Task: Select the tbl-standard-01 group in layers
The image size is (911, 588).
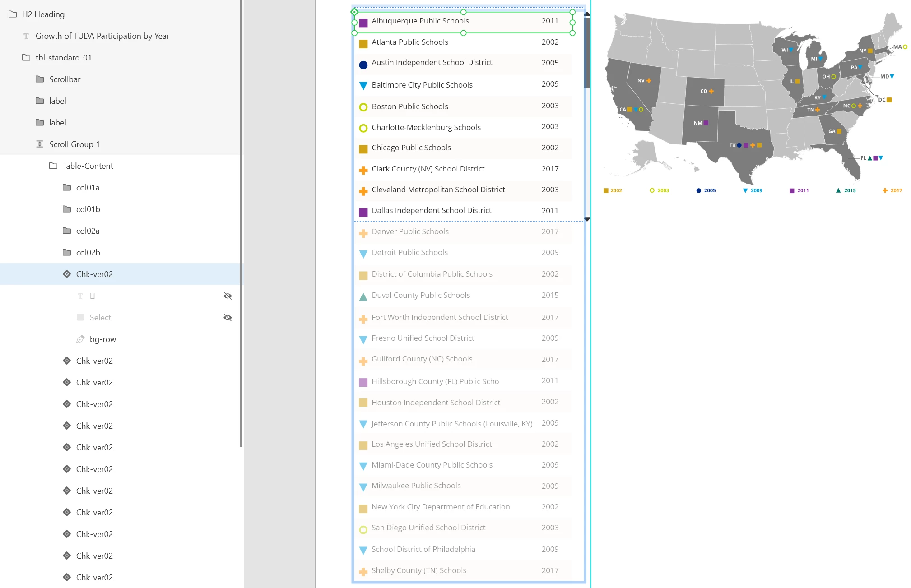Action: point(63,58)
